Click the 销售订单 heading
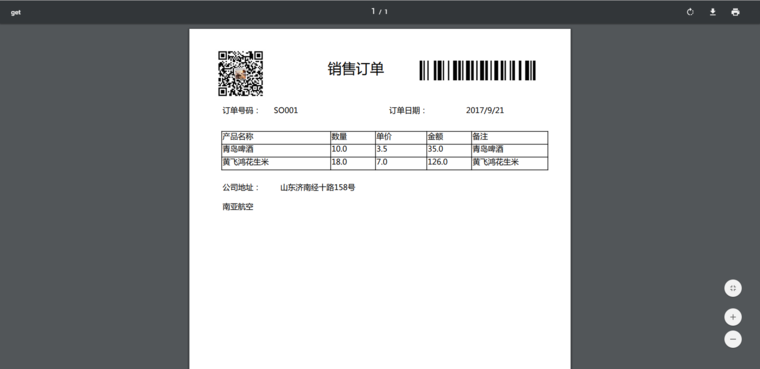The image size is (760, 369). (x=356, y=69)
